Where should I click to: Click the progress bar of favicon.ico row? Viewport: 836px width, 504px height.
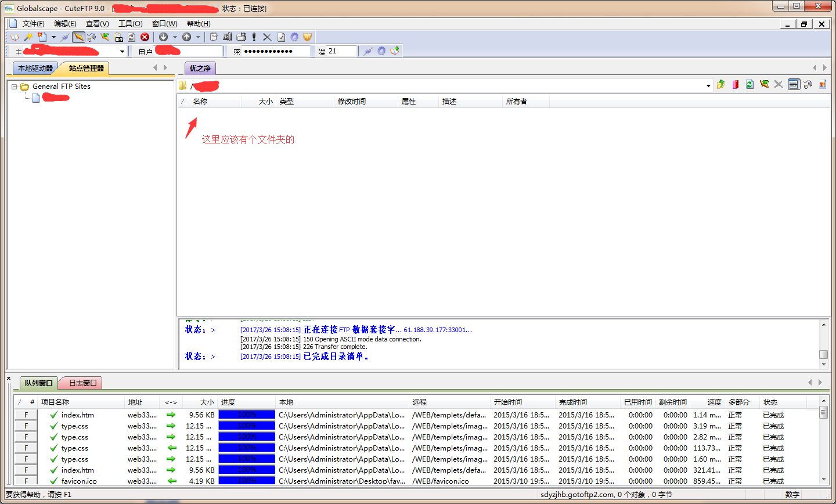coord(247,481)
